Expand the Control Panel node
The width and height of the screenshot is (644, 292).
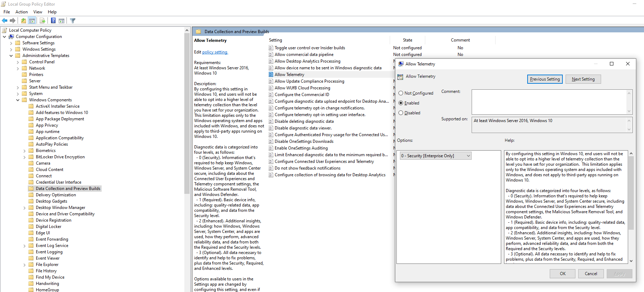point(18,62)
